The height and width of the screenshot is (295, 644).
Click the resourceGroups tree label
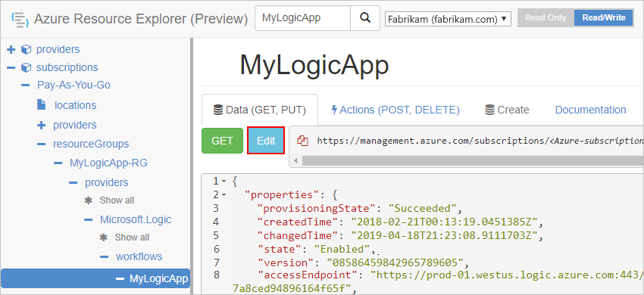pos(91,144)
